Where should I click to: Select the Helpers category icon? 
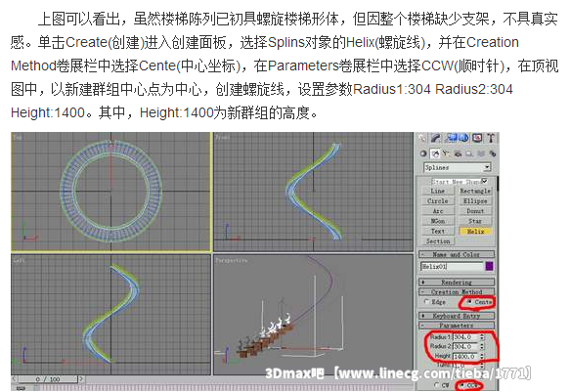tap(469, 153)
